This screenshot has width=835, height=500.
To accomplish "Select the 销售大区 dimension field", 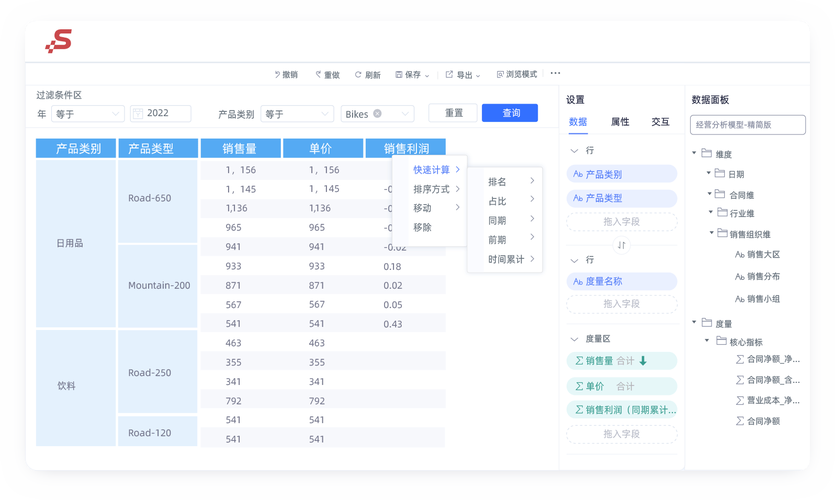I will pos(758,255).
